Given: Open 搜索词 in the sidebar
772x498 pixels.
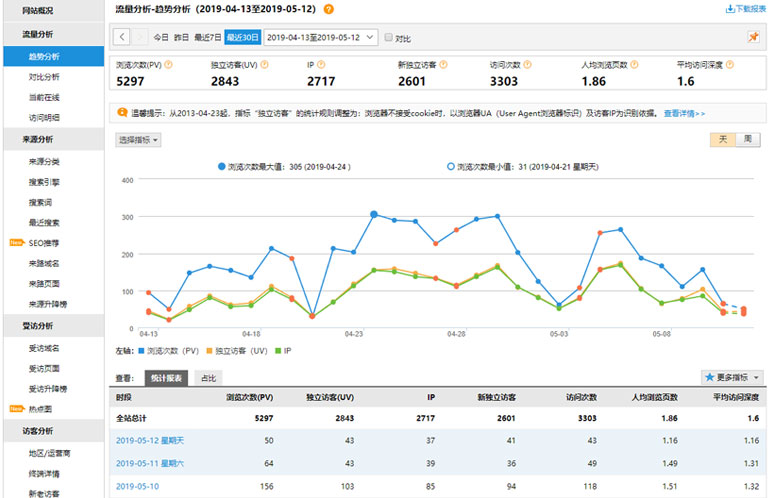Looking at the screenshot, I should click(40, 202).
